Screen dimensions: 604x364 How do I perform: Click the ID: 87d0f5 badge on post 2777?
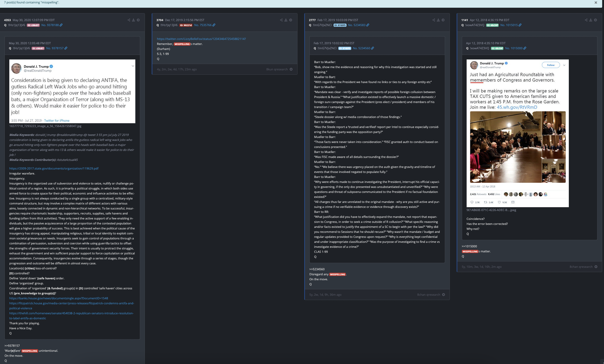pos(340,25)
